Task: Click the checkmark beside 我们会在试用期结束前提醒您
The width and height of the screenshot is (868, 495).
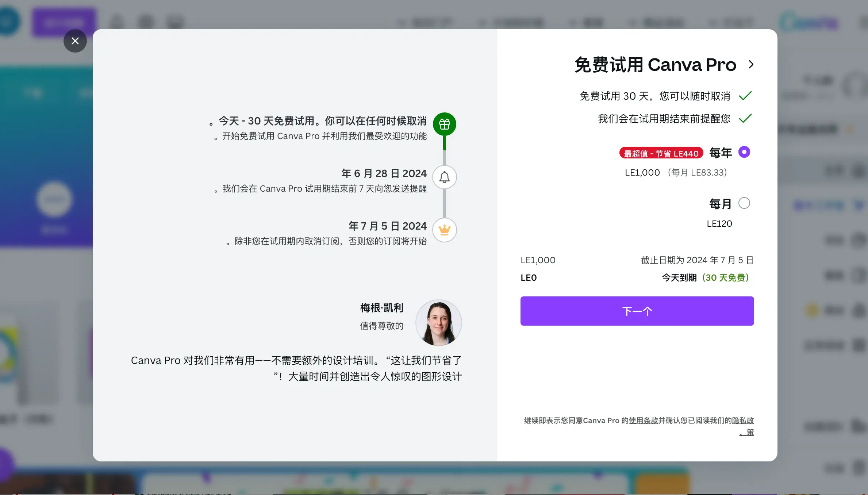Action: [745, 119]
